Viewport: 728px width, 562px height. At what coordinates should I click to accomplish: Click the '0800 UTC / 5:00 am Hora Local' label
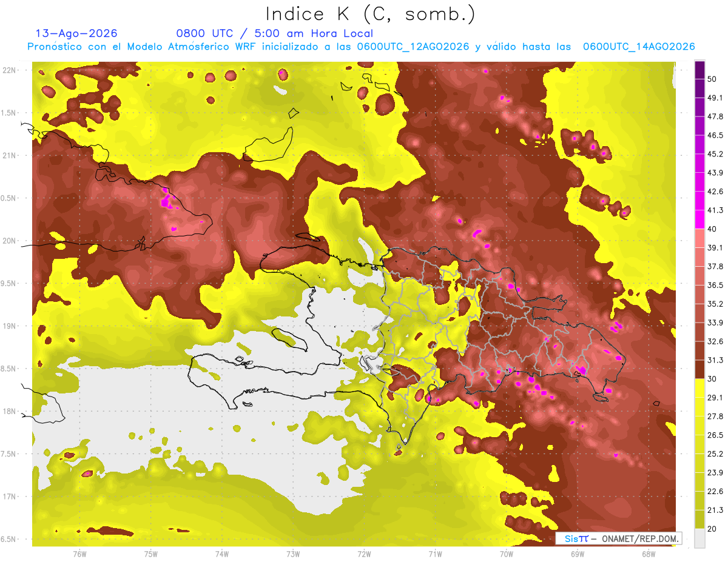tap(274, 33)
